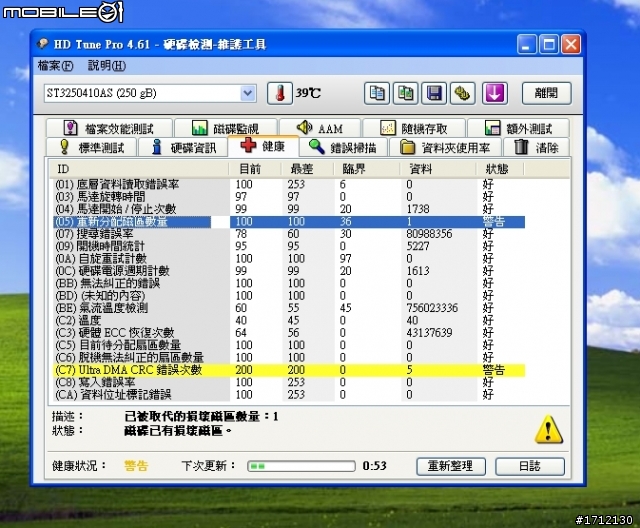Click the floppy disk save screenshot icon
The image size is (640, 528).
click(x=434, y=93)
